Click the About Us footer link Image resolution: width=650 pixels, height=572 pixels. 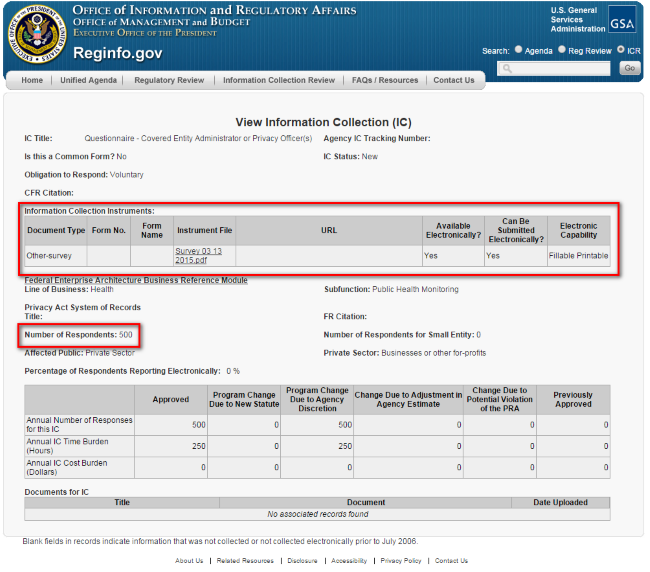[189, 560]
